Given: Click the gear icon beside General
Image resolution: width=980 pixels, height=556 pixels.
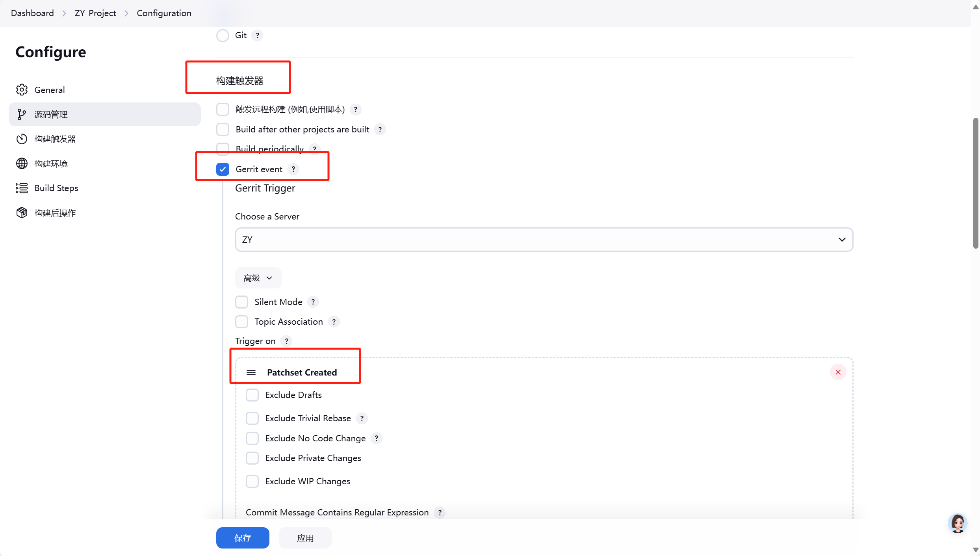Looking at the screenshot, I should (x=22, y=89).
